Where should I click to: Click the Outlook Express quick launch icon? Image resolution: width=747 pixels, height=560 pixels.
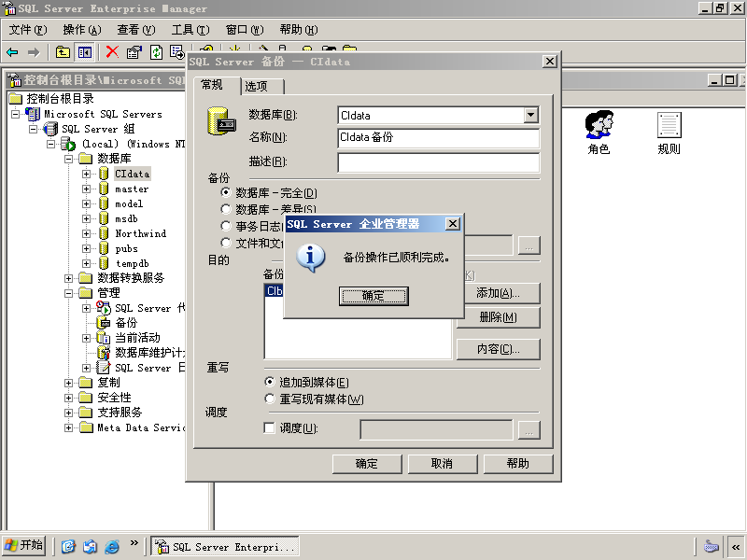pyautogui.click(x=90, y=546)
